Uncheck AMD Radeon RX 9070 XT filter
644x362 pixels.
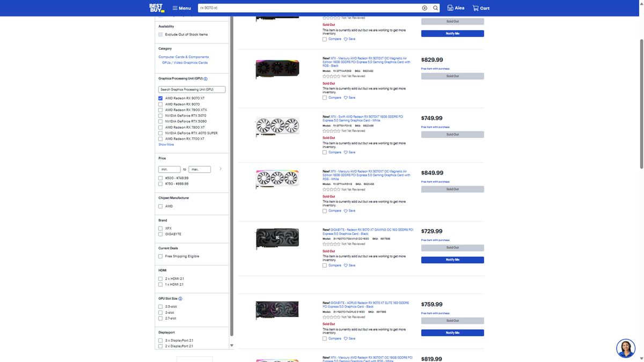click(160, 98)
